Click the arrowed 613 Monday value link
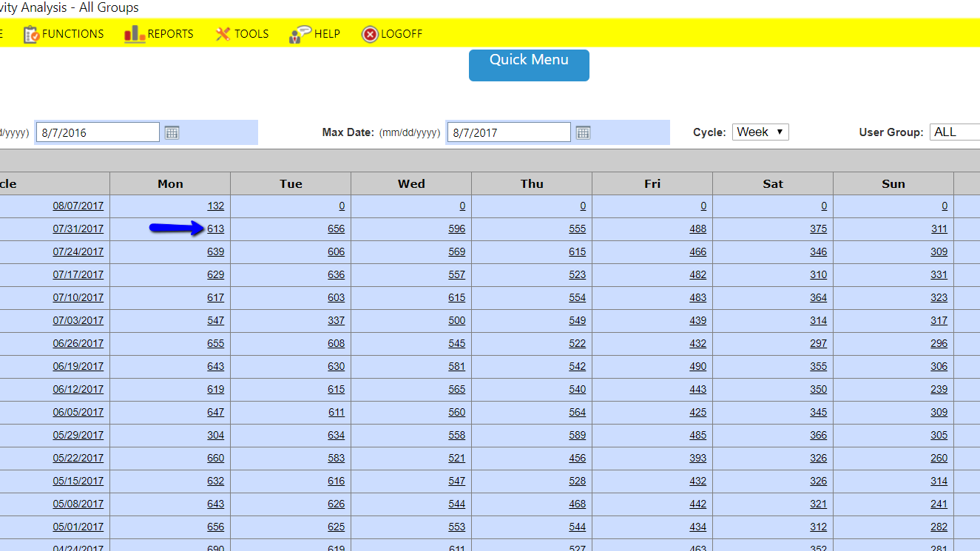980x551 pixels. (215, 229)
